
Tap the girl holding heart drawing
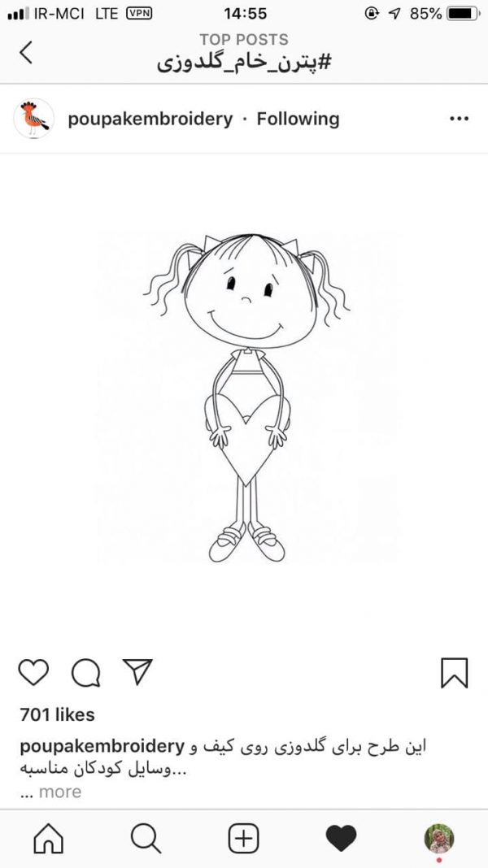point(247,397)
